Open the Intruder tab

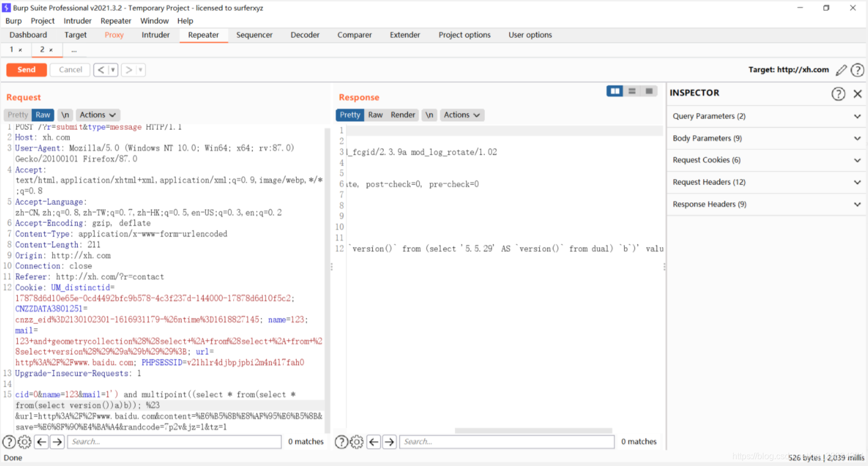(x=156, y=35)
